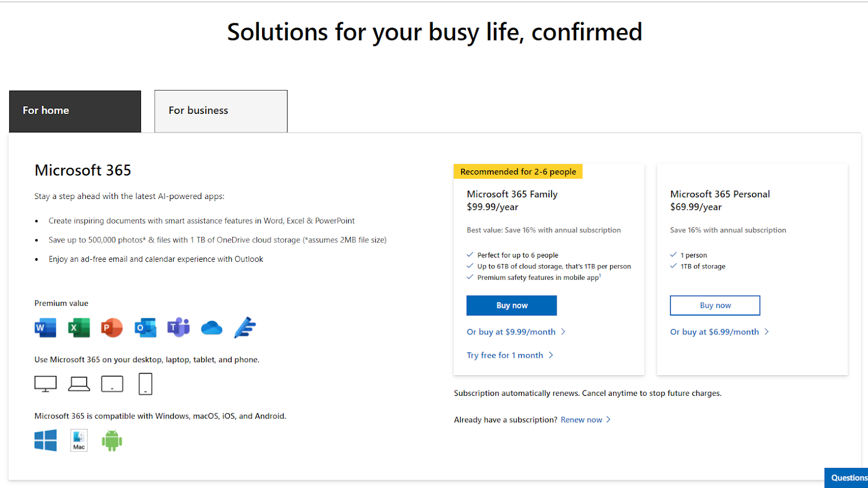This screenshot has width=868, height=488.
Task: Click the PowerPoint app icon
Action: click(112, 328)
